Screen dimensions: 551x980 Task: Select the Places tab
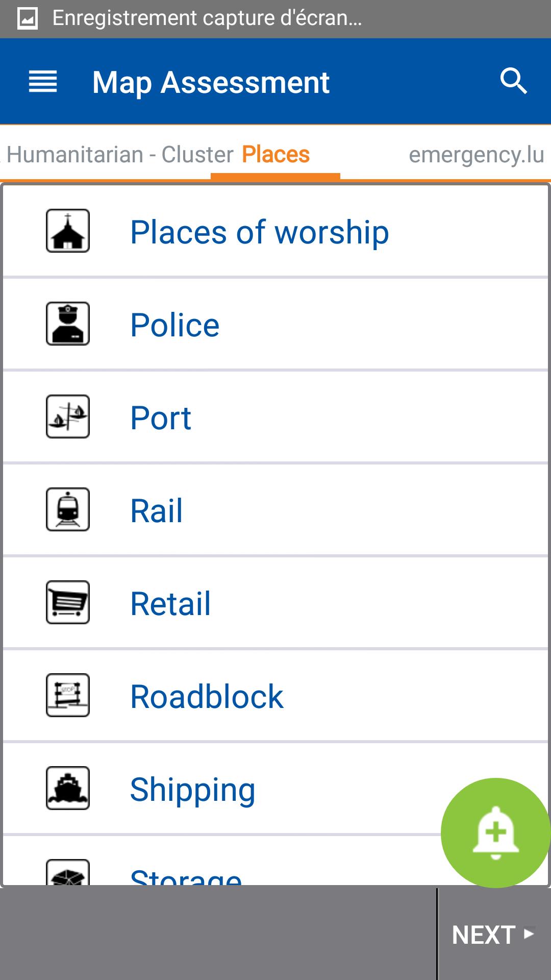[x=275, y=154]
